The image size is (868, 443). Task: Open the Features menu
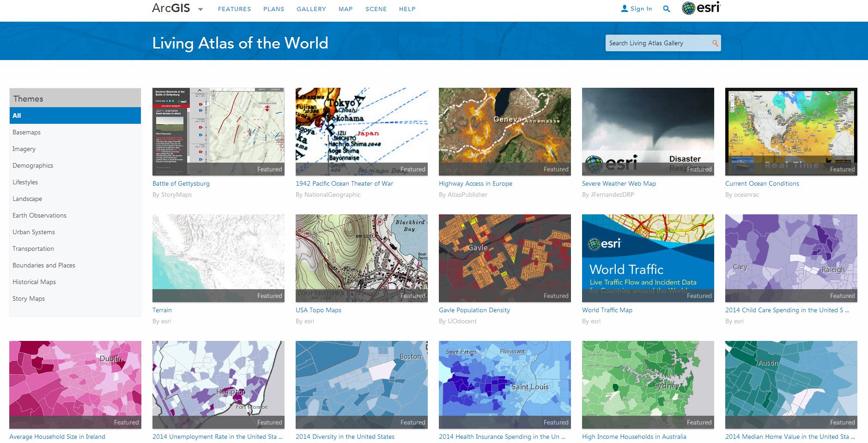point(234,9)
